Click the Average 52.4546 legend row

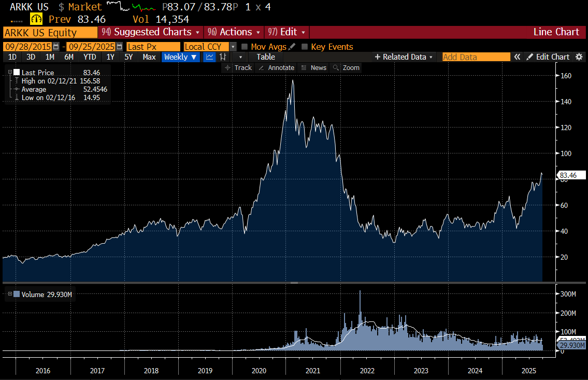[x=64, y=89]
